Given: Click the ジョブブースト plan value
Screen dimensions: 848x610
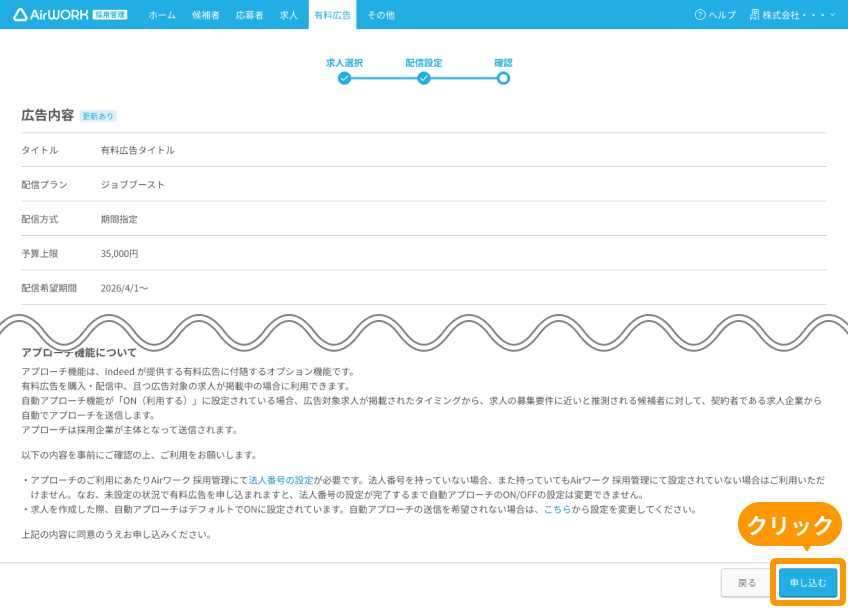Looking at the screenshot, I should pyautogui.click(x=132, y=185).
